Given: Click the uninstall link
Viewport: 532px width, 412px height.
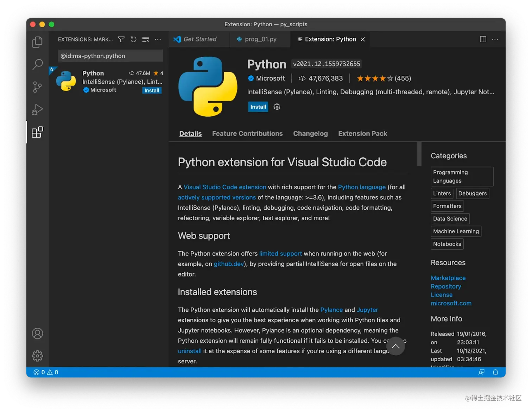Looking at the screenshot, I should pos(190,351).
